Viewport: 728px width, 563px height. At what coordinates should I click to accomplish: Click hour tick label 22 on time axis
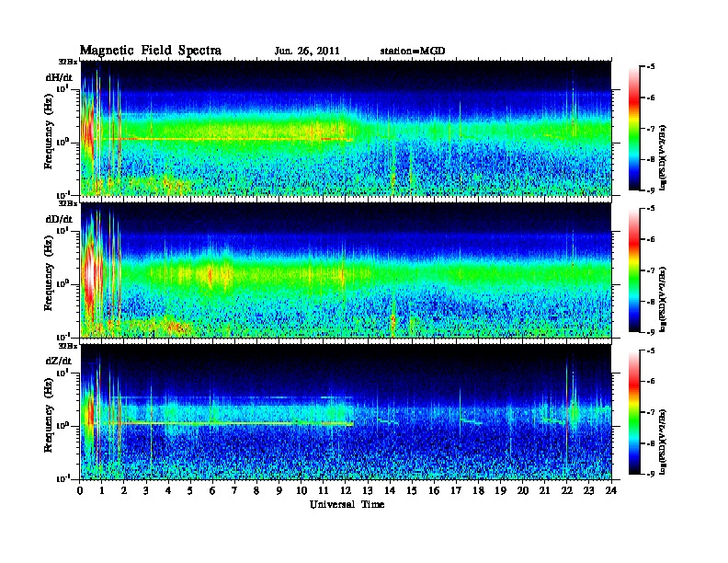(x=567, y=491)
